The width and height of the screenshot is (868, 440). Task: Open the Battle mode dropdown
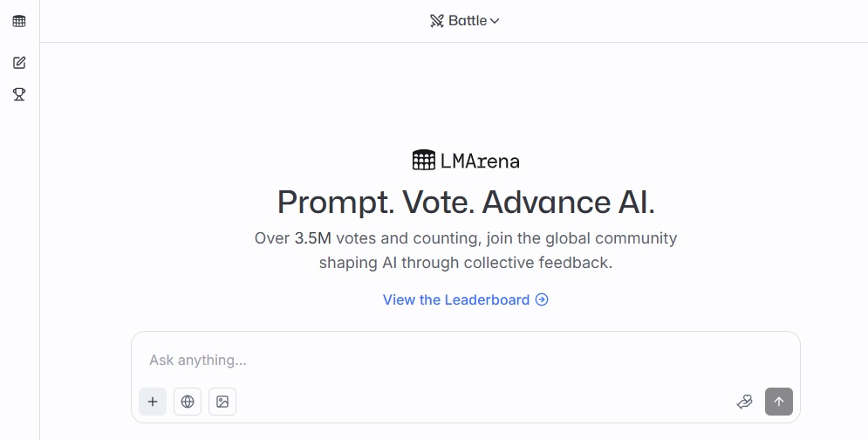[465, 20]
